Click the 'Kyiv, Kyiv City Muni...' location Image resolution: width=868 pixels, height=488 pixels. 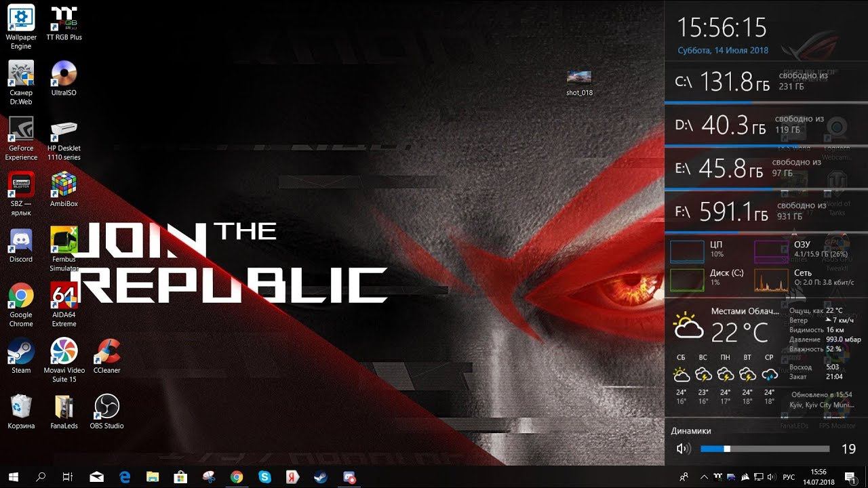(x=822, y=405)
